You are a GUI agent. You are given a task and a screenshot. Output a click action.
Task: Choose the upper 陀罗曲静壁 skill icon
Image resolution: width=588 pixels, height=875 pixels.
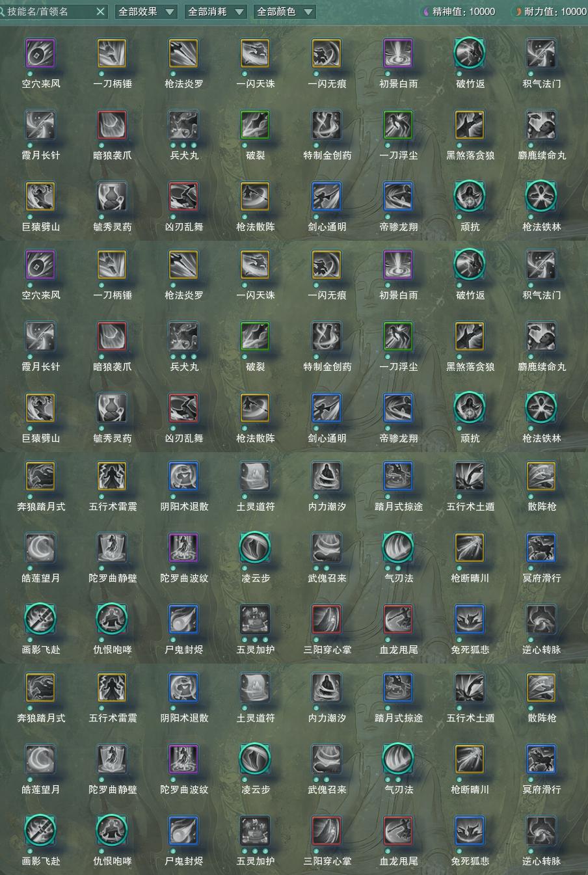(x=112, y=548)
